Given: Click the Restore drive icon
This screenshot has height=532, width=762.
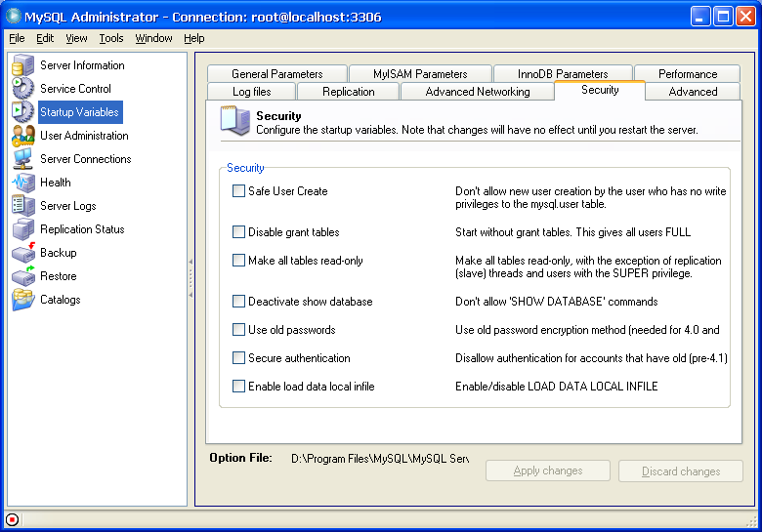Looking at the screenshot, I should [x=22, y=275].
